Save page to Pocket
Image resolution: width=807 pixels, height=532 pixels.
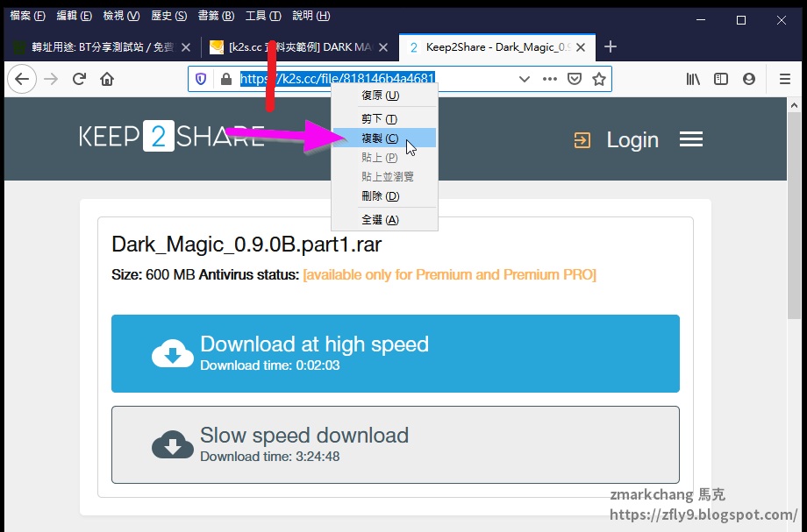(575, 79)
